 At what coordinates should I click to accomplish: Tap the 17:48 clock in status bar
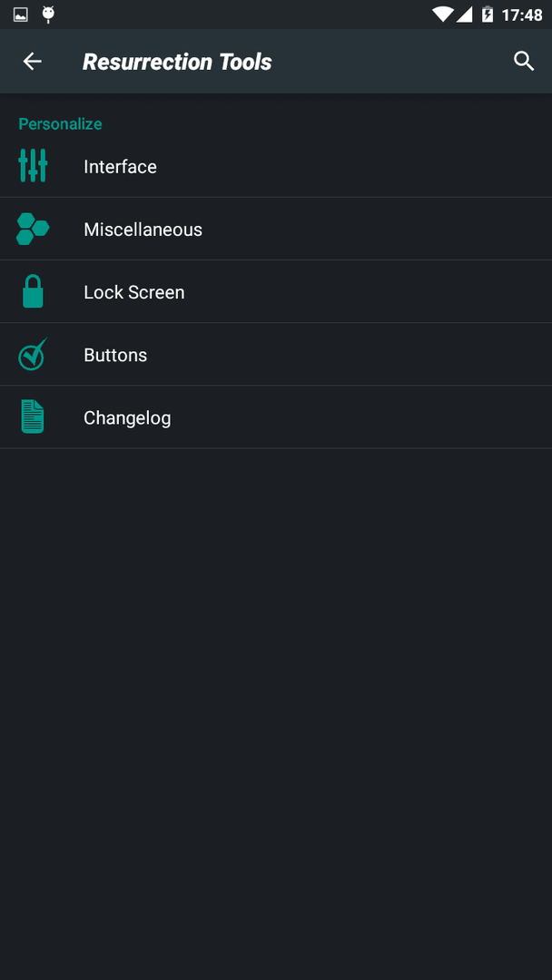[x=522, y=15]
